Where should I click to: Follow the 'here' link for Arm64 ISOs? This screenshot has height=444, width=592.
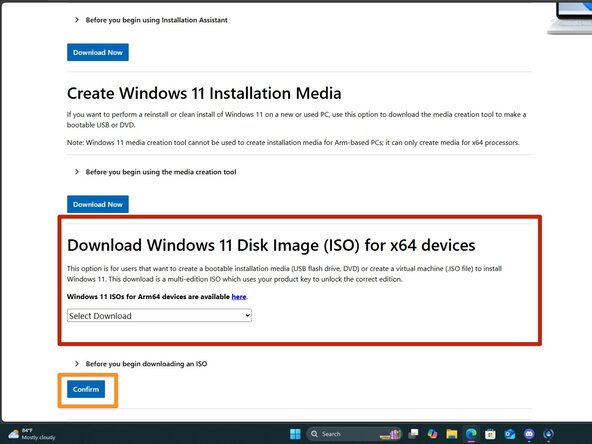pyautogui.click(x=239, y=297)
